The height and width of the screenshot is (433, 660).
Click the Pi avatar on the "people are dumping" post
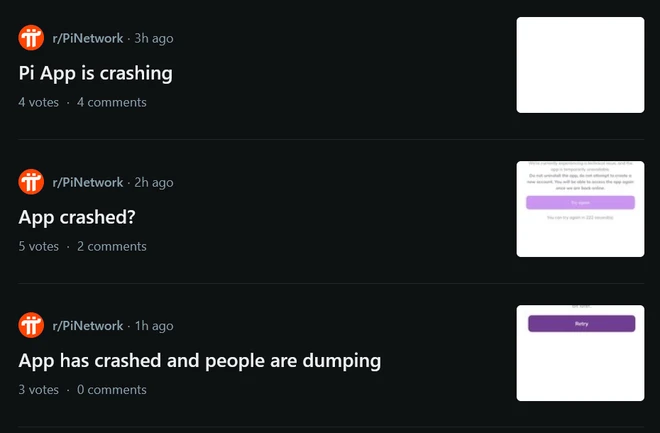(31, 326)
